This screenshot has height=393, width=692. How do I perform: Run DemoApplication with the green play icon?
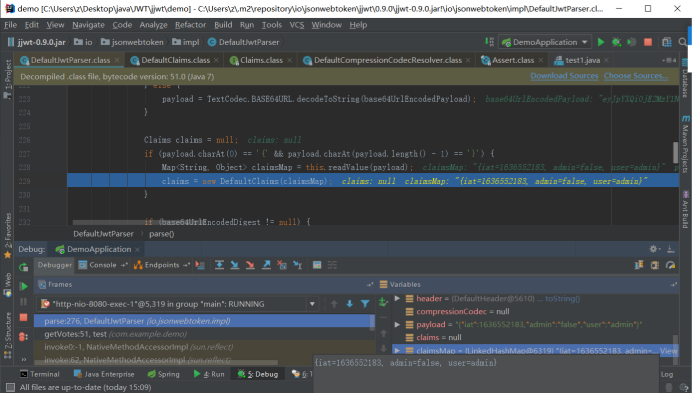pos(601,42)
